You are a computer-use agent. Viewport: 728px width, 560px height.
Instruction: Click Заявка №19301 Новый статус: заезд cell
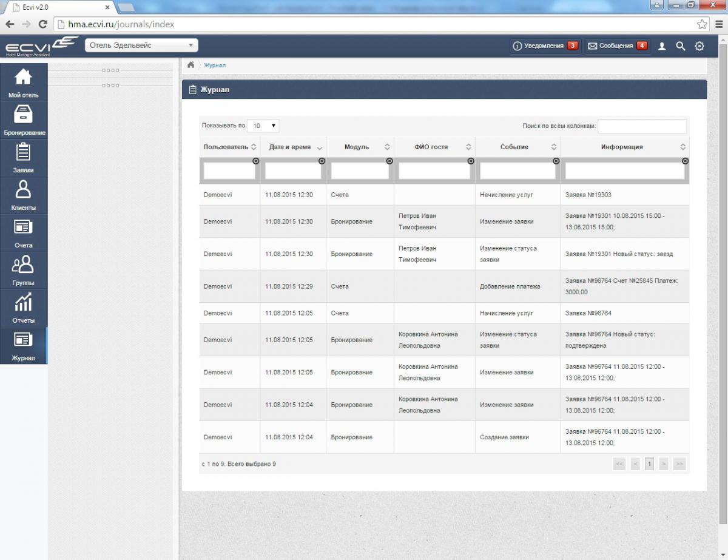click(625, 254)
